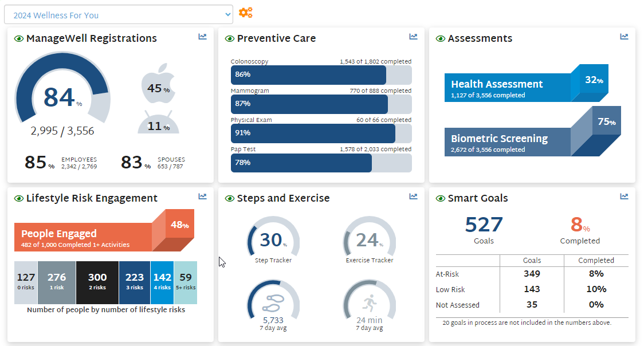Select the 2 risks segment

[x=97, y=282]
